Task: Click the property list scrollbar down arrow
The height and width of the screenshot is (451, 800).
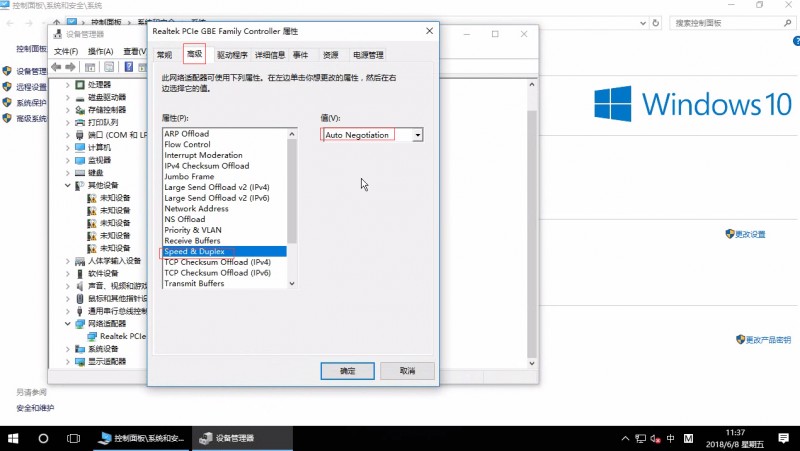Action: click(292, 284)
